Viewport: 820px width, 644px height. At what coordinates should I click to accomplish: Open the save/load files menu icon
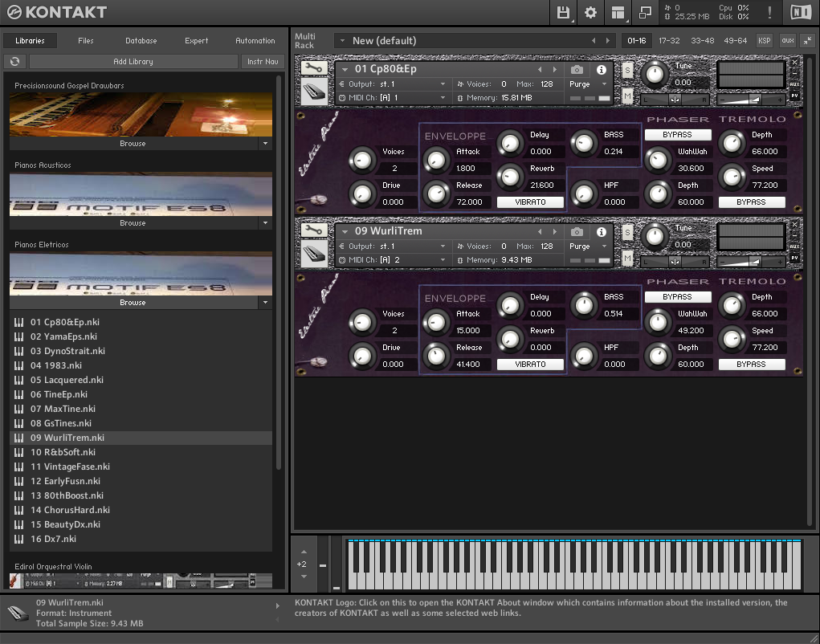[x=563, y=13]
